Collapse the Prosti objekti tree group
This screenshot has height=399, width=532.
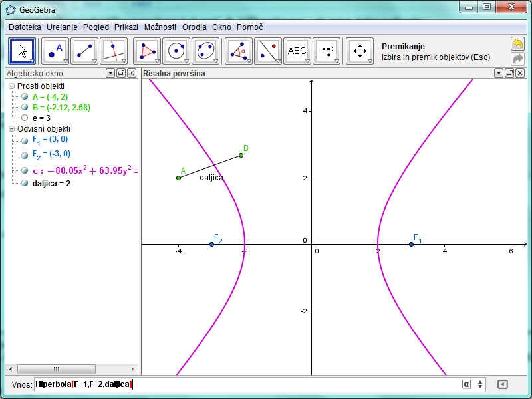[x=12, y=86]
